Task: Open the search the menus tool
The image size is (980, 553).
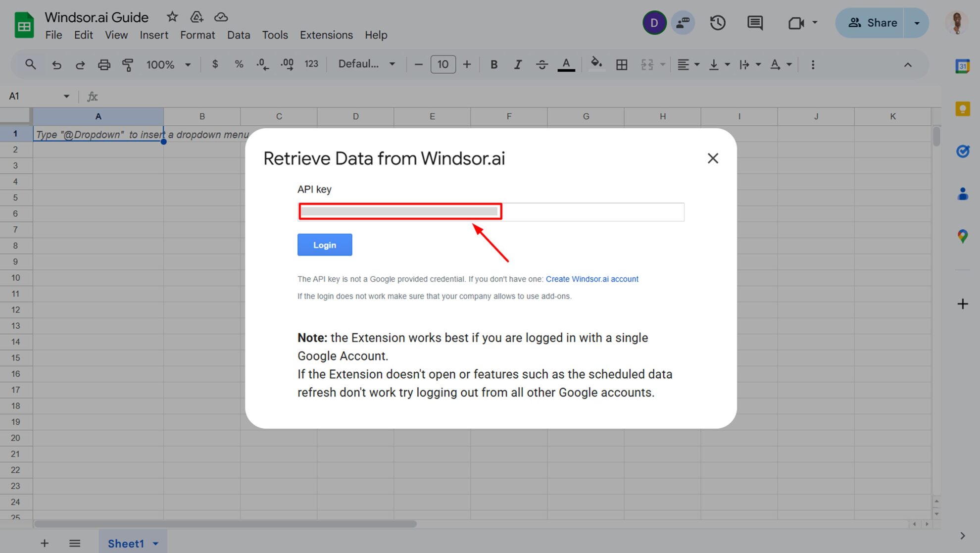Action: click(31, 64)
